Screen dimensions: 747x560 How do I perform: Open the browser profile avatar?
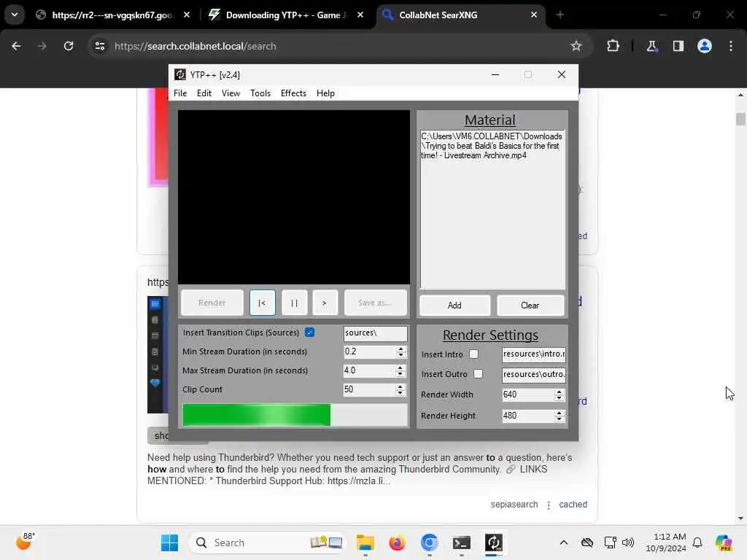(x=704, y=46)
